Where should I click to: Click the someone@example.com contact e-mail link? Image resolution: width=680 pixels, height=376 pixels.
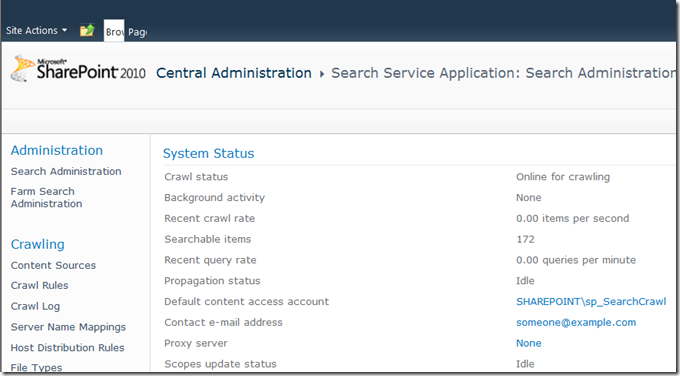tap(576, 323)
